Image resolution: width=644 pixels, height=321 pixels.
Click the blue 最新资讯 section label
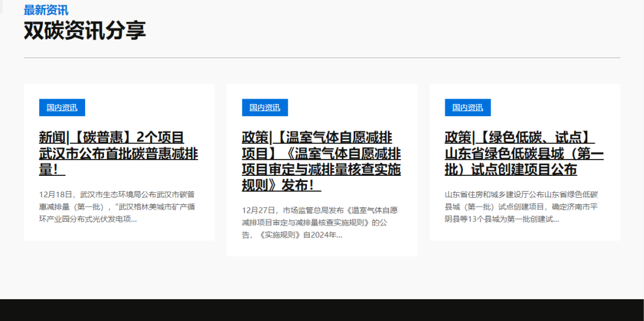pyautogui.click(x=46, y=10)
